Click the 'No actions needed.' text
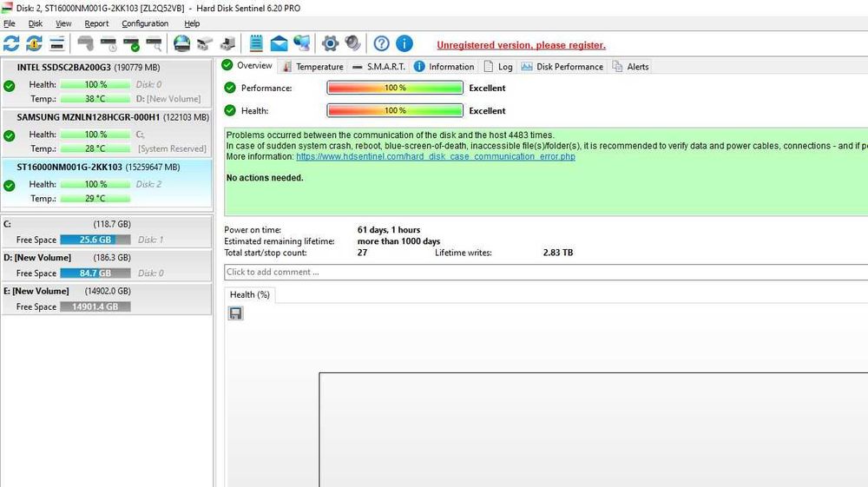The width and height of the screenshot is (868, 487). point(265,178)
